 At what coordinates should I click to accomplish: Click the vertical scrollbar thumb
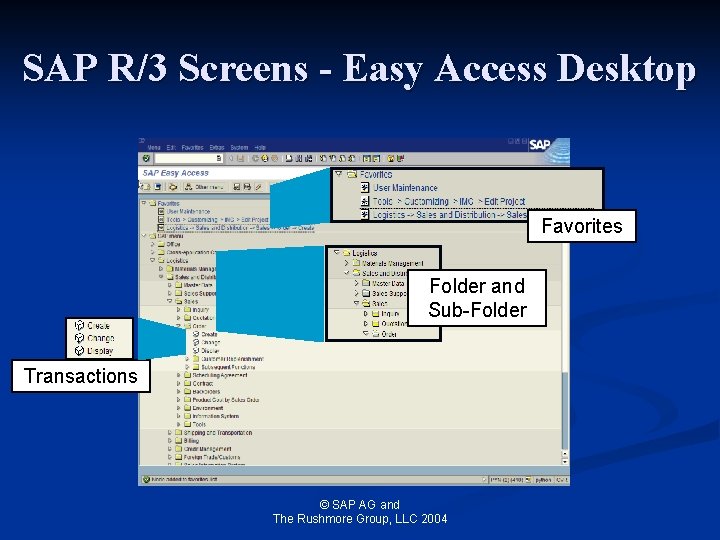pos(565,410)
